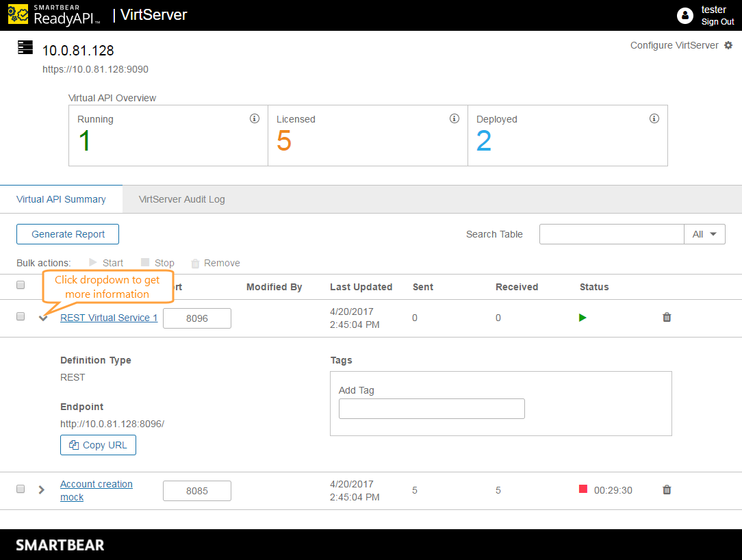Delete REST Virtual Service 1 with the trash icon
The image size is (742, 560).
[667, 317]
